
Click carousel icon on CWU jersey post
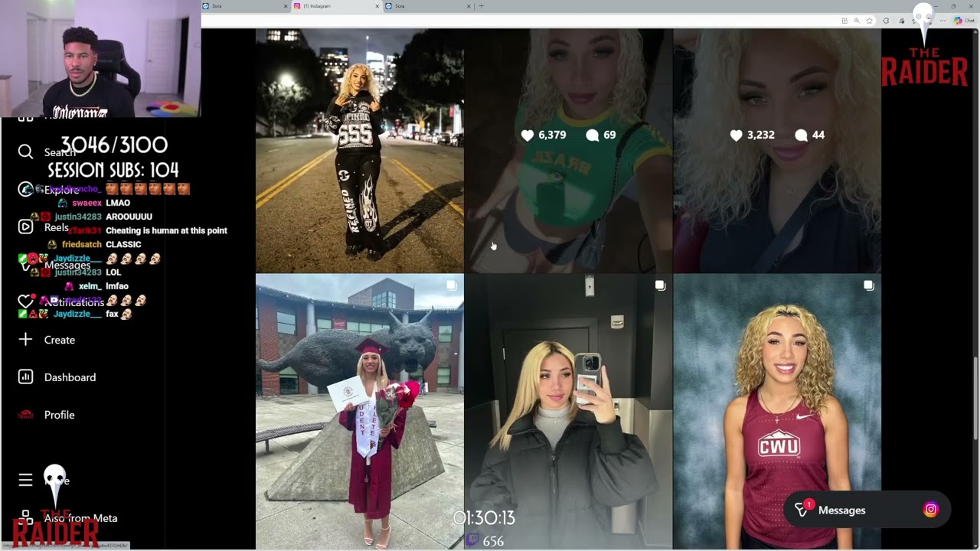(869, 285)
